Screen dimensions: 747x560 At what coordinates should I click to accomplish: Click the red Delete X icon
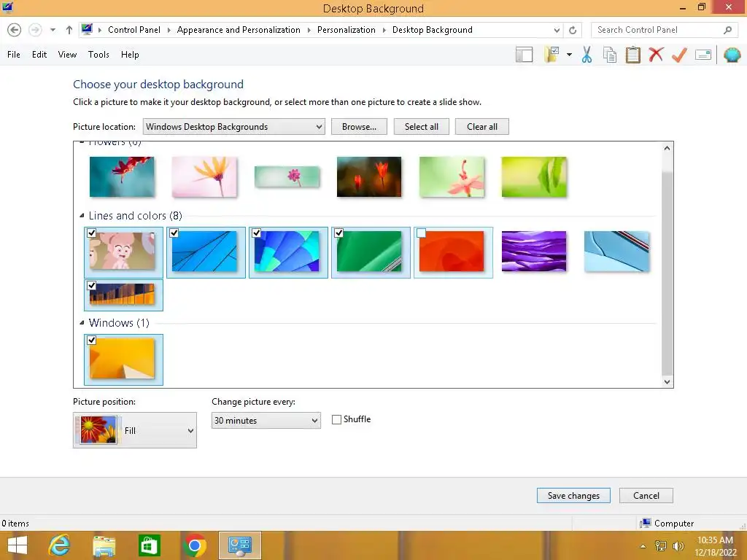click(656, 54)
